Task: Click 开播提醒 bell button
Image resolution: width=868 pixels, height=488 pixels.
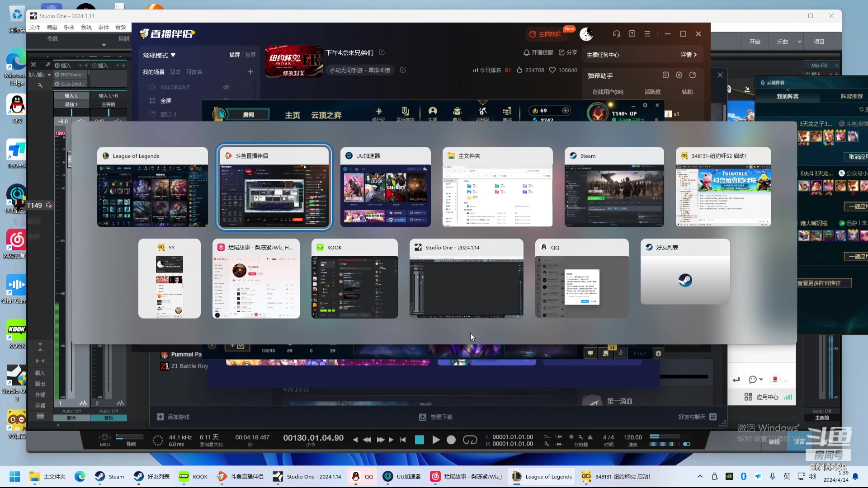Action: (x=538, y=52)
